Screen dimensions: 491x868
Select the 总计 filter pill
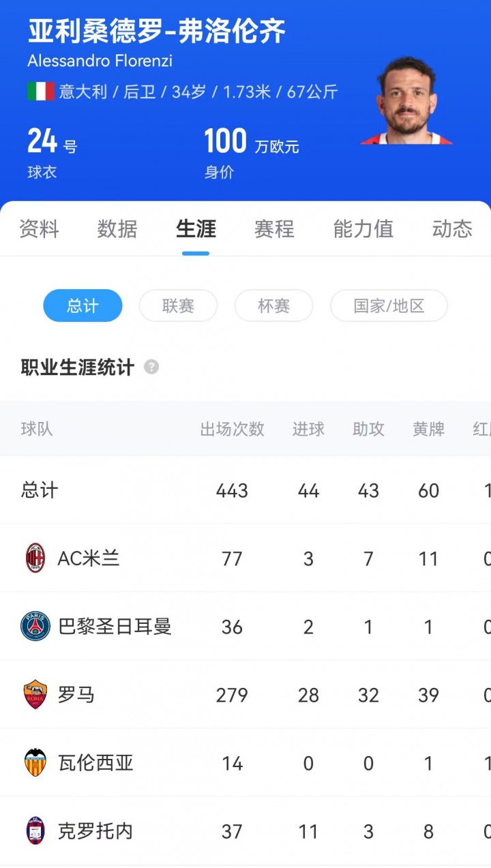(x=83, y=305)
